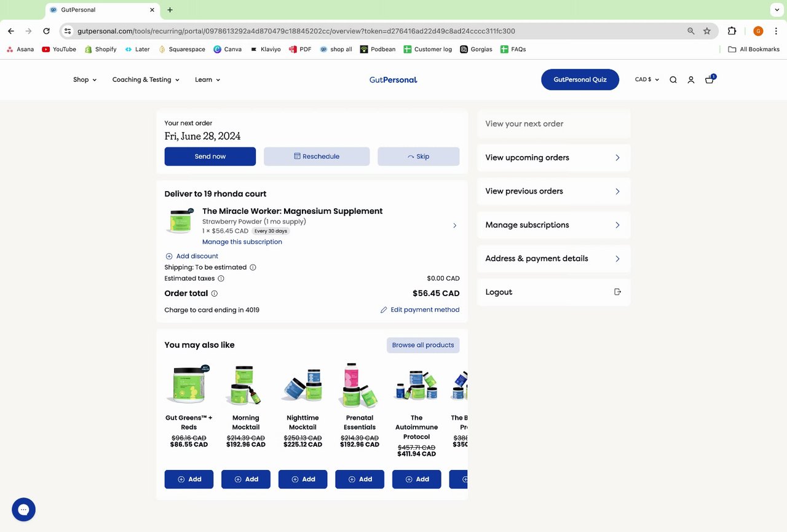
Task: Click the shipping estimate info icon
Action: [253, 267]
